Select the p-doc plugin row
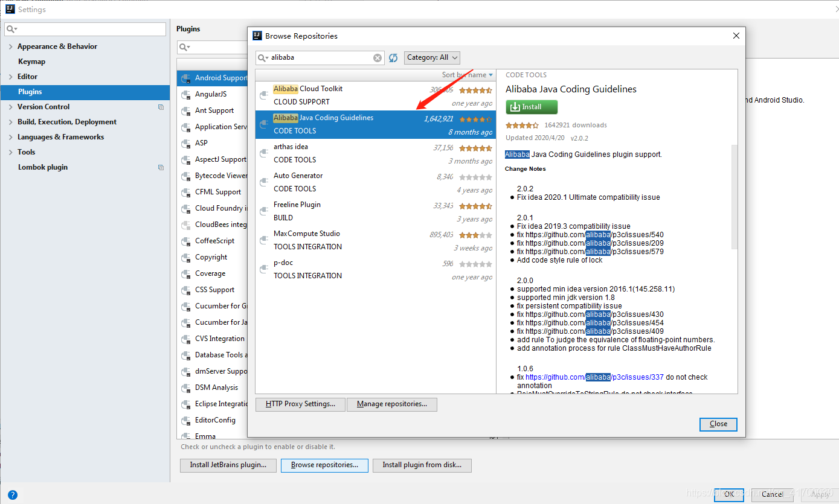Viewport: 839px width, 504px height. click(376, 269)
